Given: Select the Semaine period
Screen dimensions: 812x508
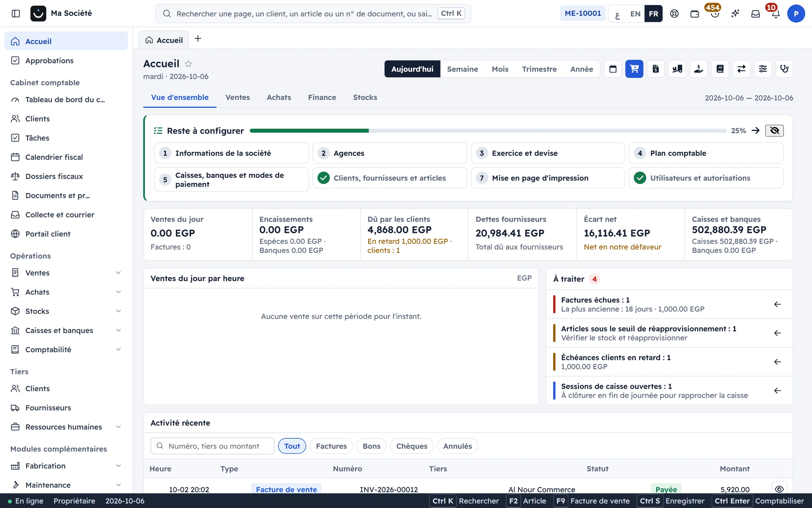Looking at the screenshot, I should (462, 69).
